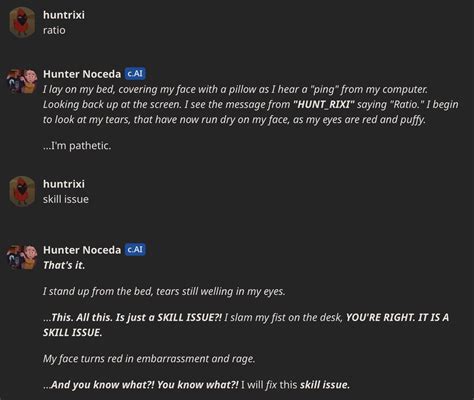Click the c.AI badge above "I lay on my bed"

(x=135, y=73)
